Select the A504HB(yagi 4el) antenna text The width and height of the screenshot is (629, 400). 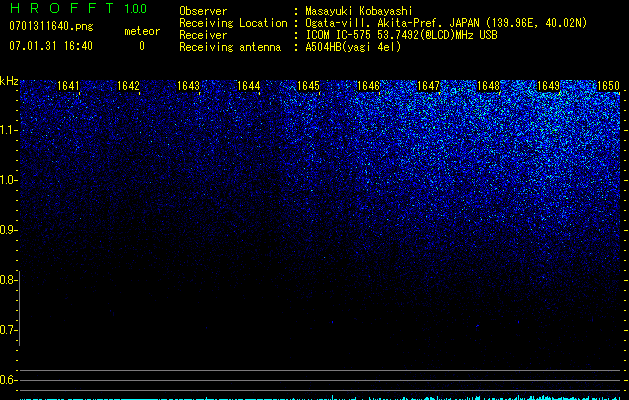tap(353, 47)
